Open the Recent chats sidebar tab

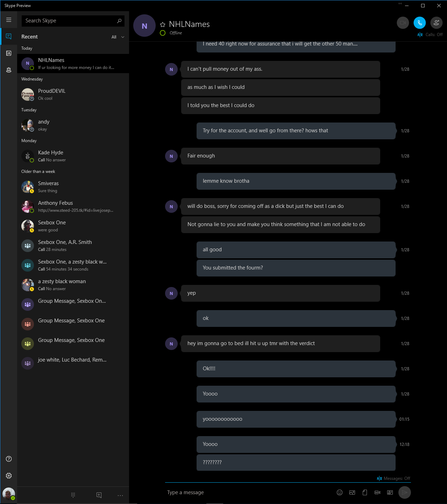point(9,36)
